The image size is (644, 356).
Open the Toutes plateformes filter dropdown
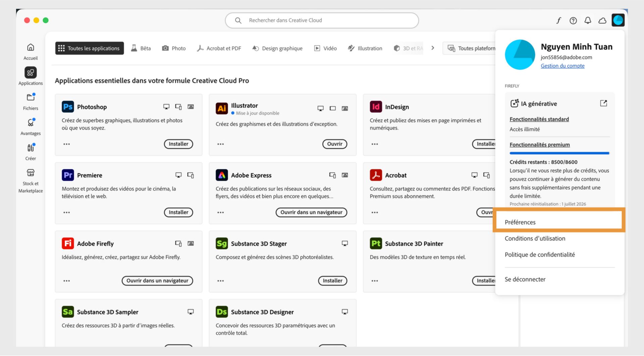[x=470, y=48]
